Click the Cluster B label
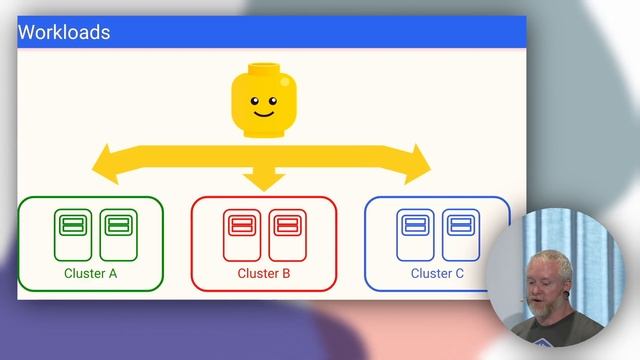 click(x=264, y=273)
